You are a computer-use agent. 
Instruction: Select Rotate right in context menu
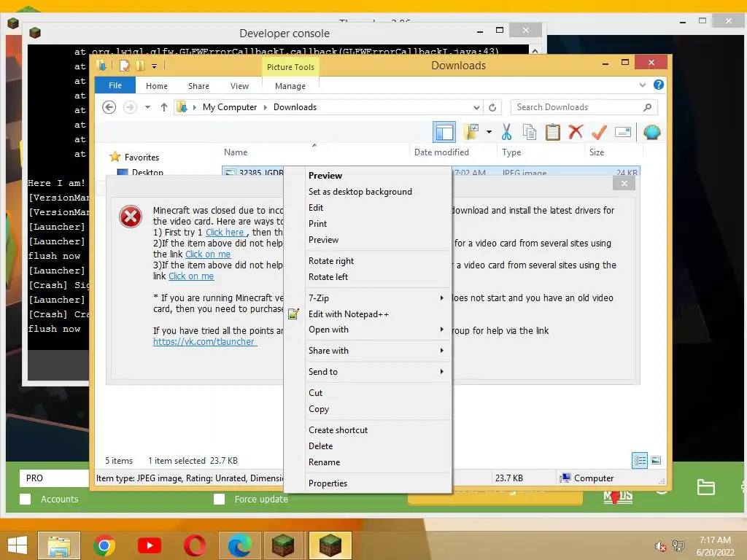coord(331,261)
